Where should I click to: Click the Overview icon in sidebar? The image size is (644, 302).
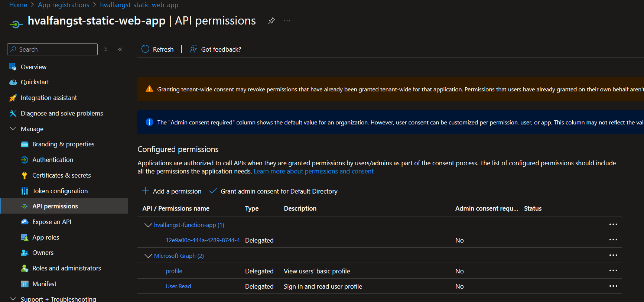[x=13, y=67]
